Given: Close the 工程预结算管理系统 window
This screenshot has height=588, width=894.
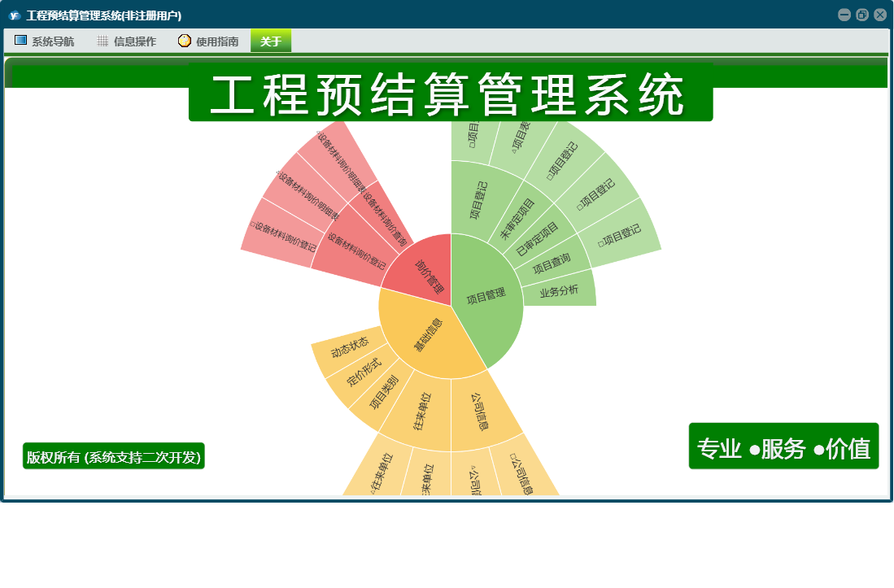Looking at the screenshot, I should 880,15.
